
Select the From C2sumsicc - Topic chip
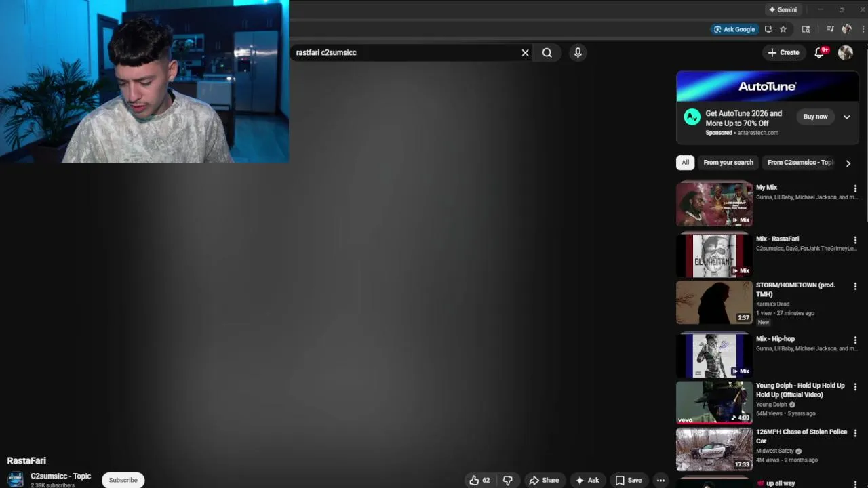(800, 163)
